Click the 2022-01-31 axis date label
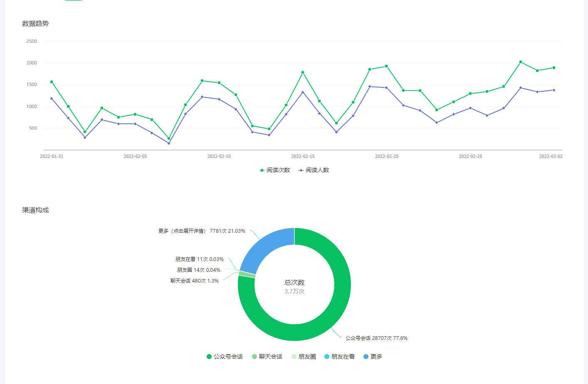588x384 pixels. (x=52, y=156)
